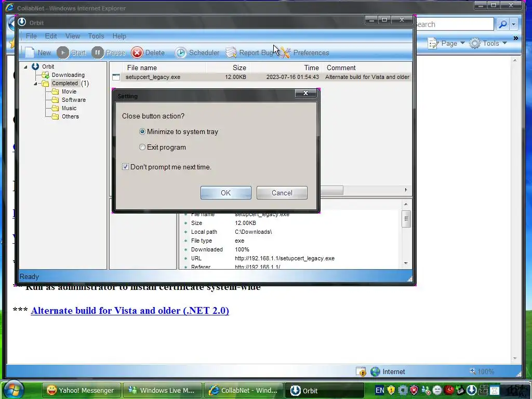Click the Comment column header
Image resolution: width=532 pixels, height=399 pixels.
(367, 68)
